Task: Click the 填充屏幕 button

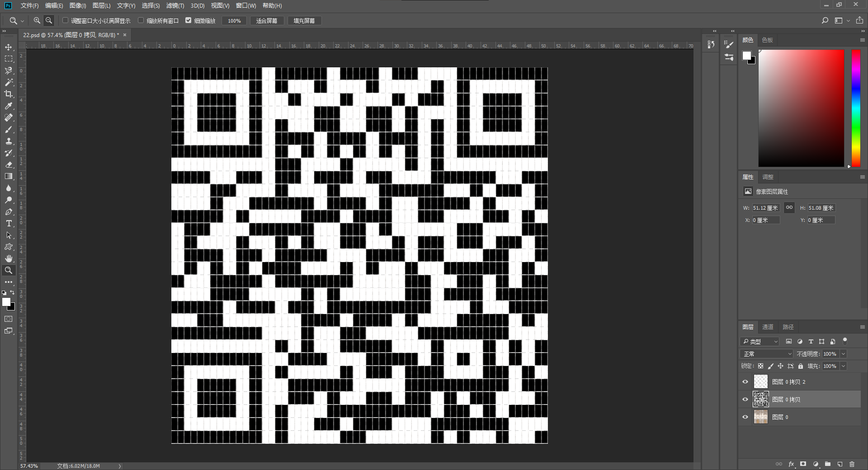Action: (x=304, y=21)
